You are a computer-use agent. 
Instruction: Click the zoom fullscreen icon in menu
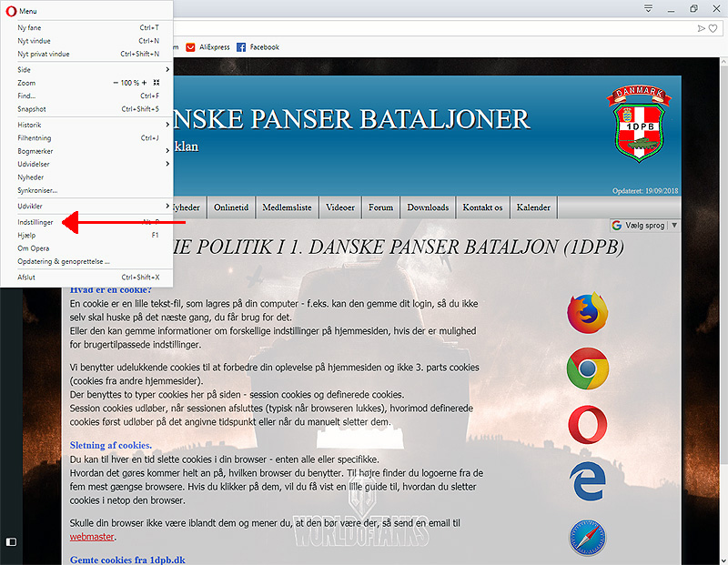point(157,83)
